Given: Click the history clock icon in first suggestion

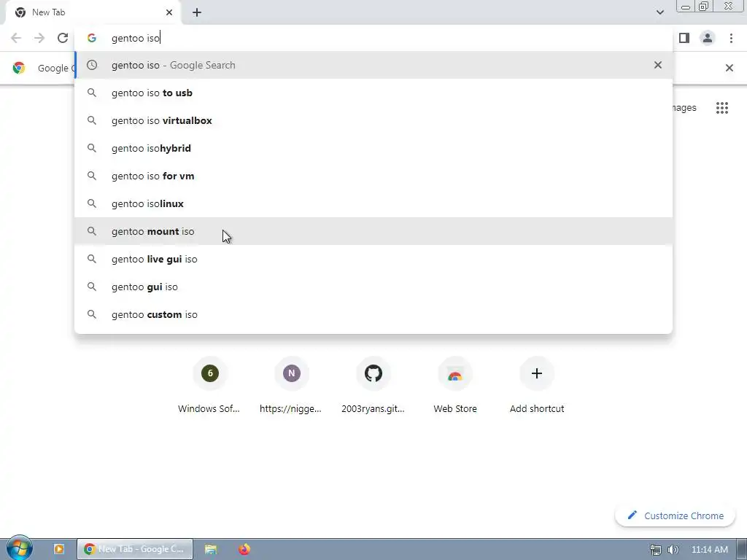Looking at the screenshot, I should [x=92, y=65].
